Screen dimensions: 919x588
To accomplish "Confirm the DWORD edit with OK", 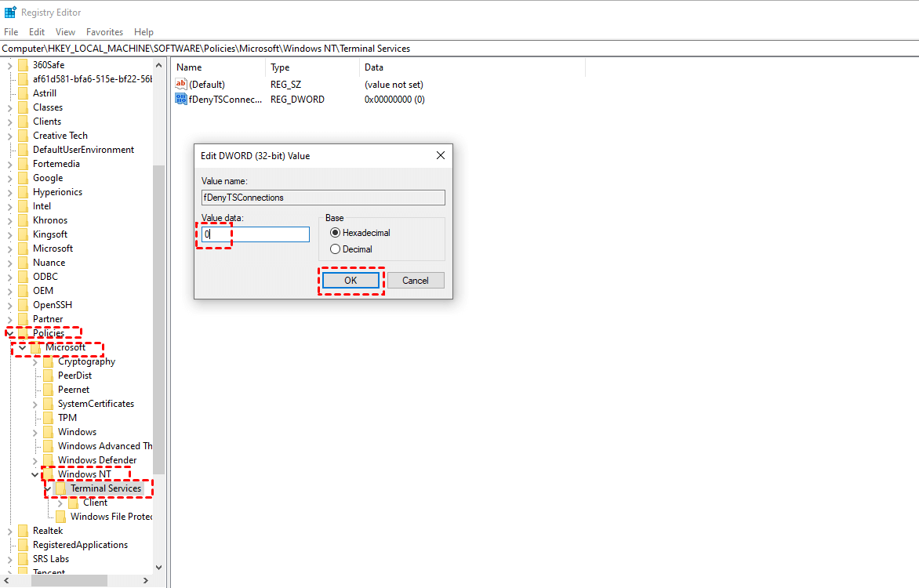I will coord(351,280).
